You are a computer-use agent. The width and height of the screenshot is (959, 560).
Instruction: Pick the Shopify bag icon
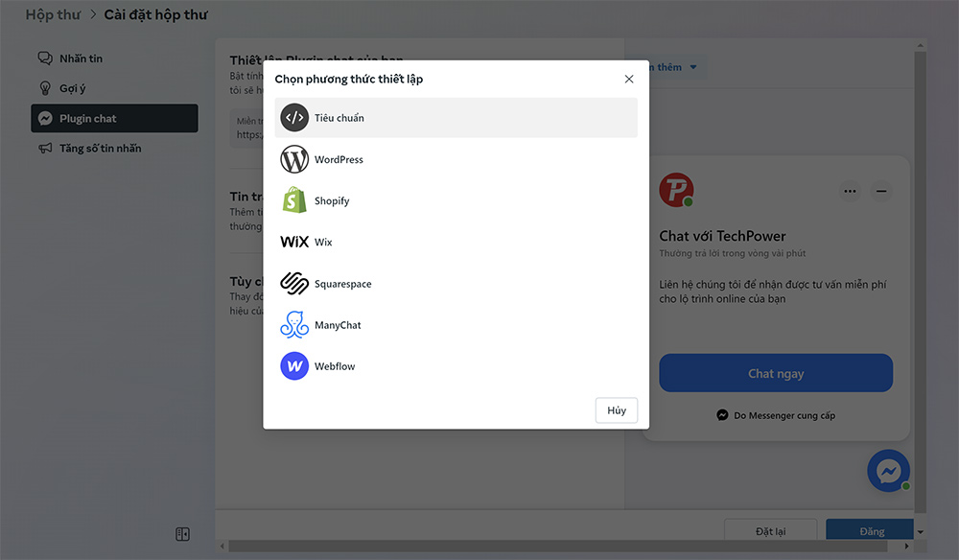tap(294, 200)
